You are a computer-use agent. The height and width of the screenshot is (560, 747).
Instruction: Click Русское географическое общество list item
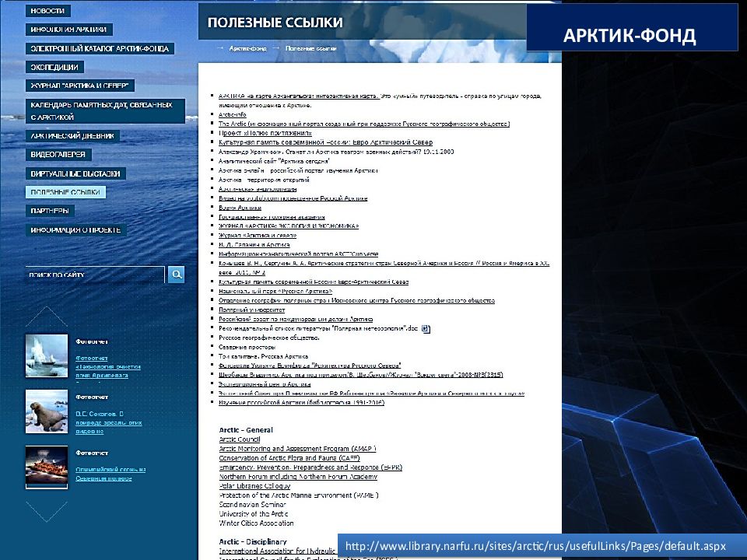tap(268, 338)
